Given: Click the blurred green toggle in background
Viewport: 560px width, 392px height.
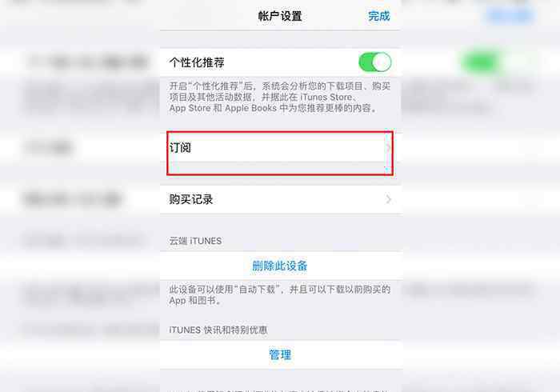Looking at the screenshot, I should click(497, 62).
